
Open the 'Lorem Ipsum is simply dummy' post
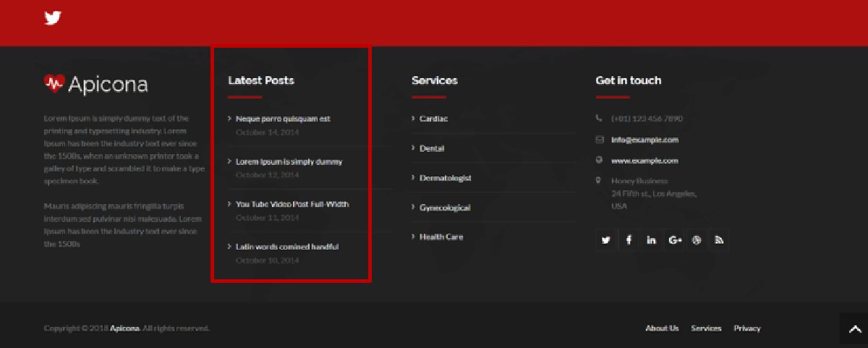click(289, 162)
